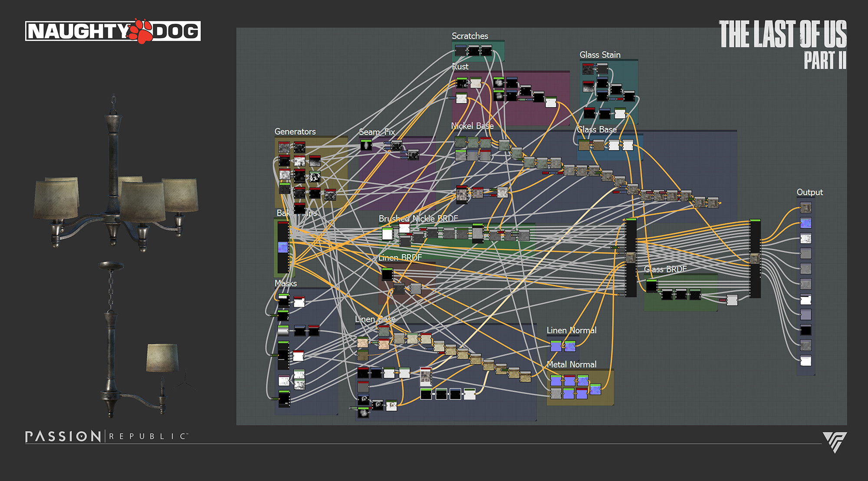This screenshot has width=868, height=481.
Task: Select the green-topped node in Seam_Fix frame
Action: 366,145
